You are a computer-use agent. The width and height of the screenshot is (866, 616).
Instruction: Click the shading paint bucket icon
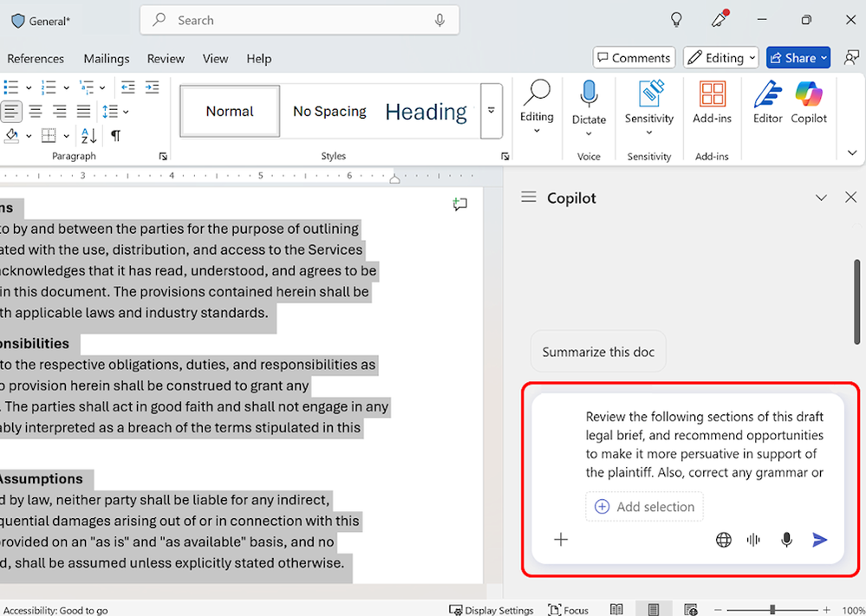[11, 135]
